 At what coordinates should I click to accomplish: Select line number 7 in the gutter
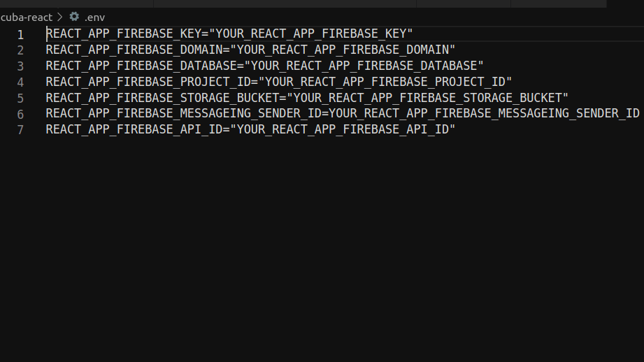[20, 131]
